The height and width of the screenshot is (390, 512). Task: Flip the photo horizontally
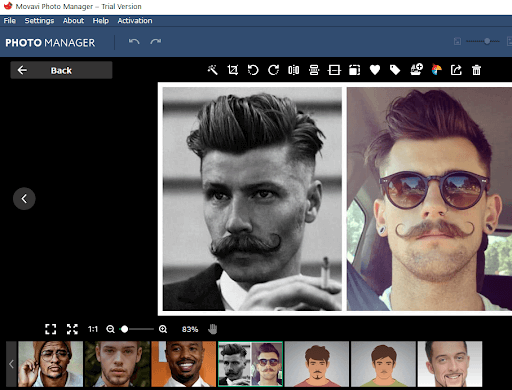(294, 70)
